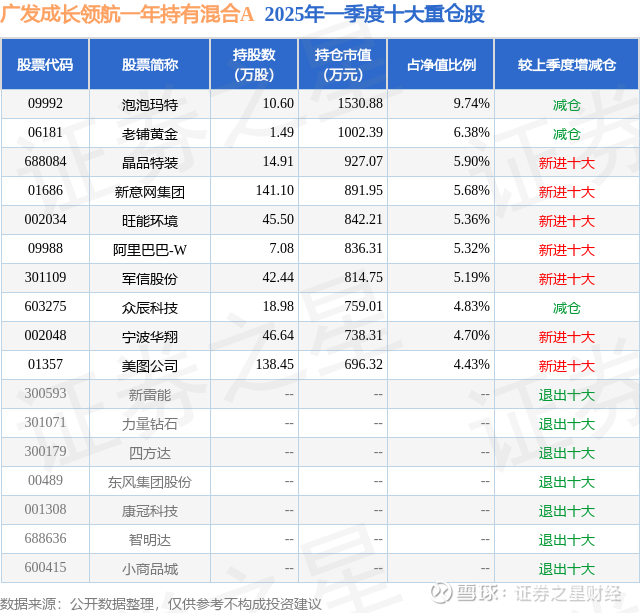
Task: Select the stock name 众辰科技
Action: click(150, 308)
